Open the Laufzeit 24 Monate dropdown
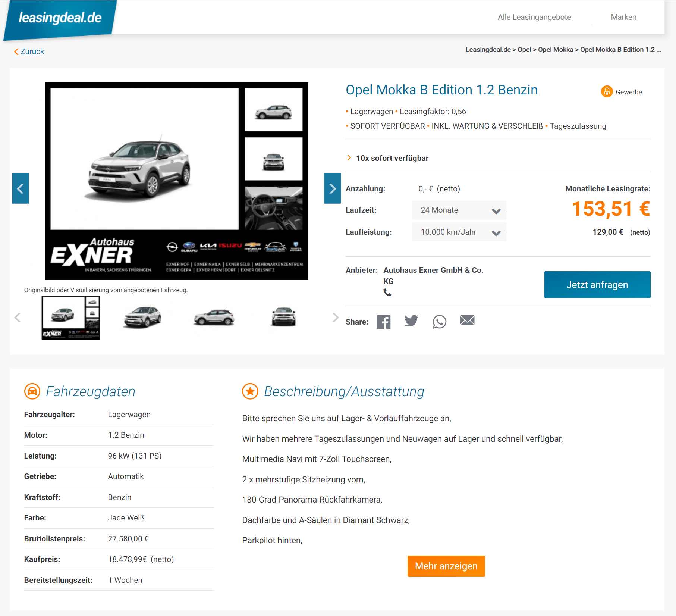Screen dimensions: 676x616 click(459, 210)
